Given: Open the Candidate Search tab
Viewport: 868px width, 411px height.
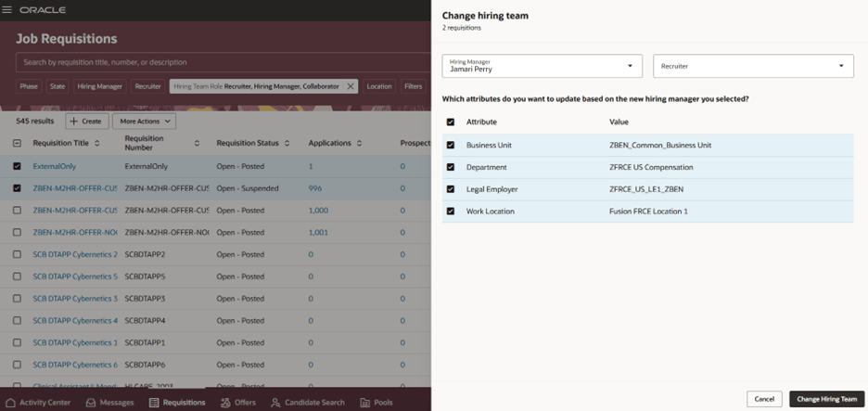Looking at the screenshot, I should 307,403.
